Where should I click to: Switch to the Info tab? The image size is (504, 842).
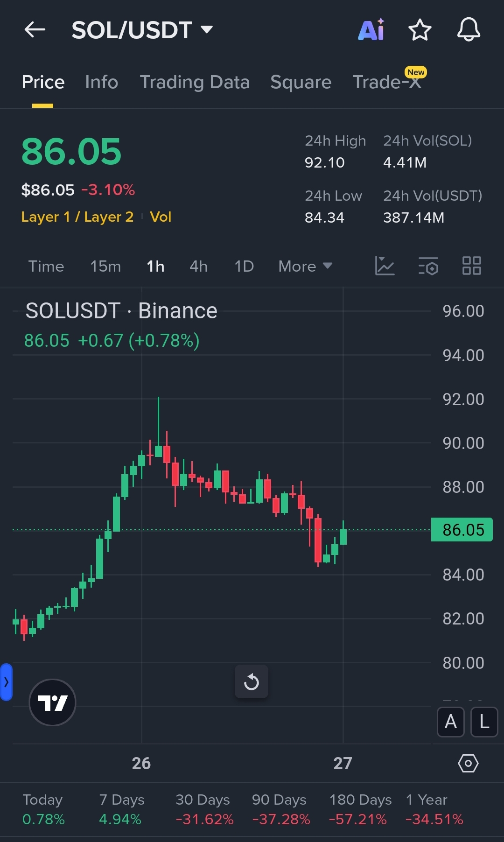coord(102,82)
